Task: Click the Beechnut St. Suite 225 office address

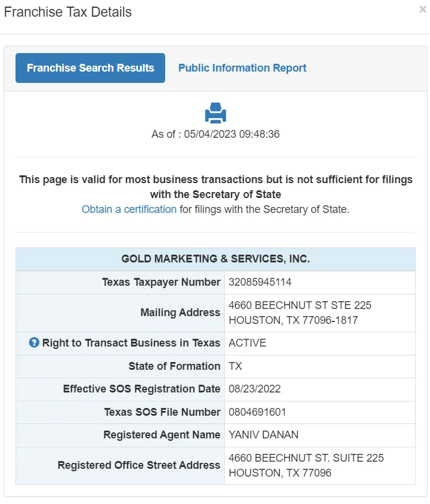Action: (306, 458)
